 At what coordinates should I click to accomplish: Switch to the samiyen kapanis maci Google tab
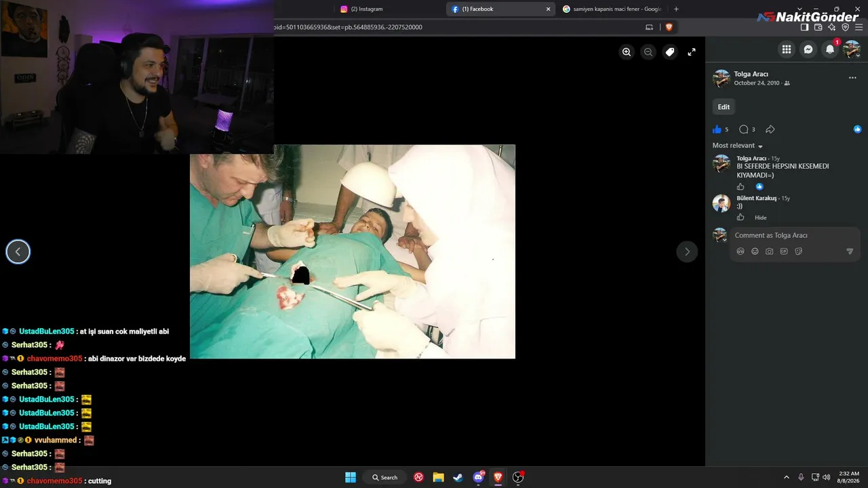[612, 9]
